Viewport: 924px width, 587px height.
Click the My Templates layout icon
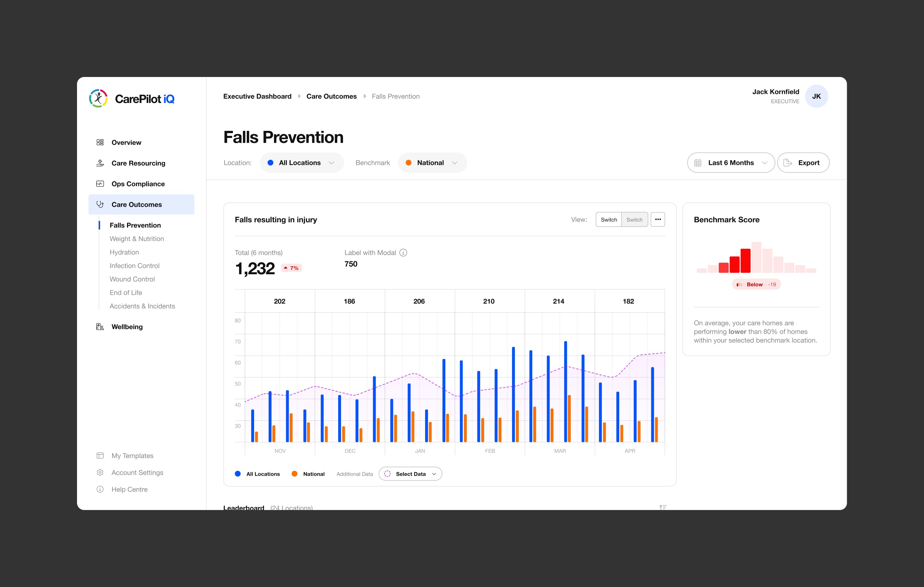(x=100, y=456)
